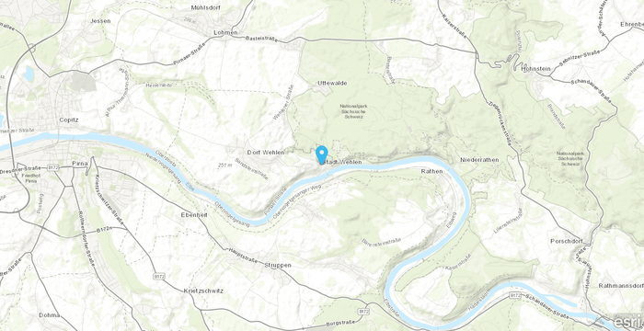Click B172 shield northwest of Krietzschwitz

[159, 277]
